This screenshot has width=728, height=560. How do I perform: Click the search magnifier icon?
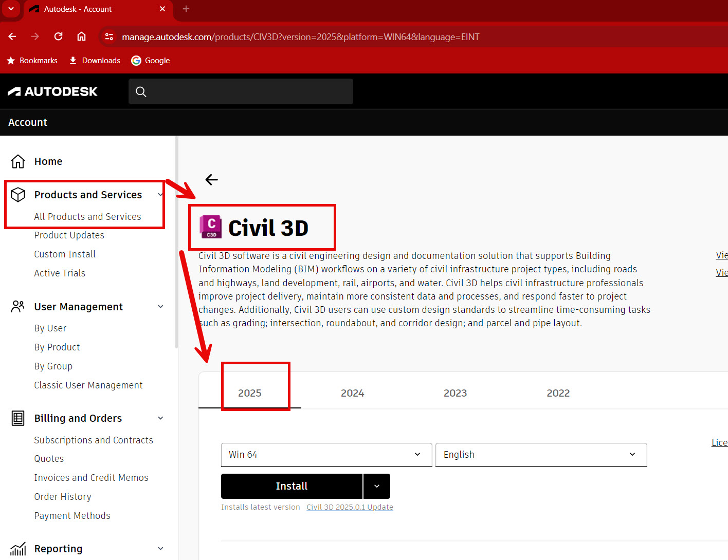(x=141, y=91)
